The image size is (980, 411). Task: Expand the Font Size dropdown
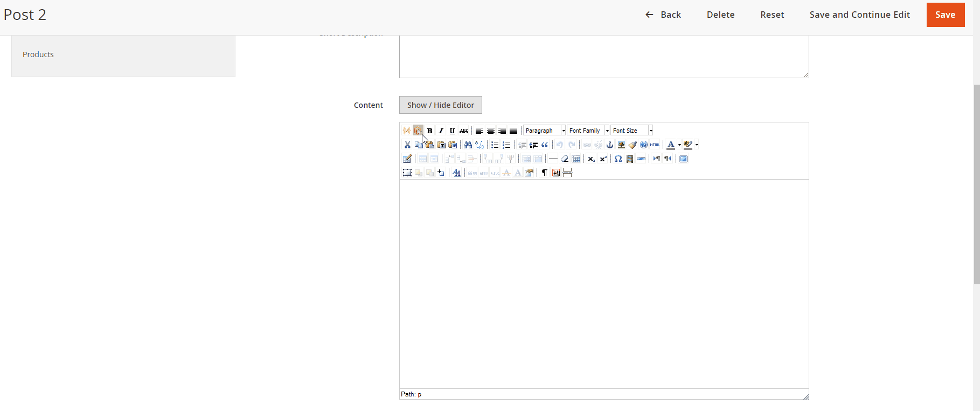click(x=632, y=131)
